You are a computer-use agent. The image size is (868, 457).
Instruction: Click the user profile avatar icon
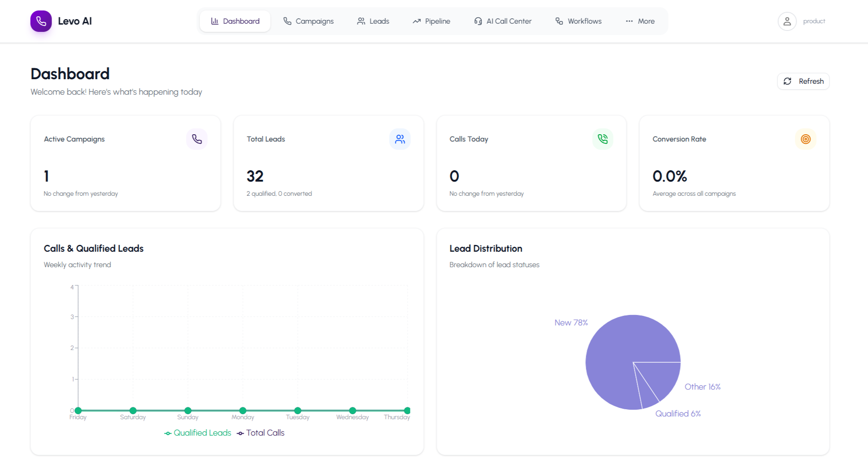pyautogui.click(x=787, y=21)
